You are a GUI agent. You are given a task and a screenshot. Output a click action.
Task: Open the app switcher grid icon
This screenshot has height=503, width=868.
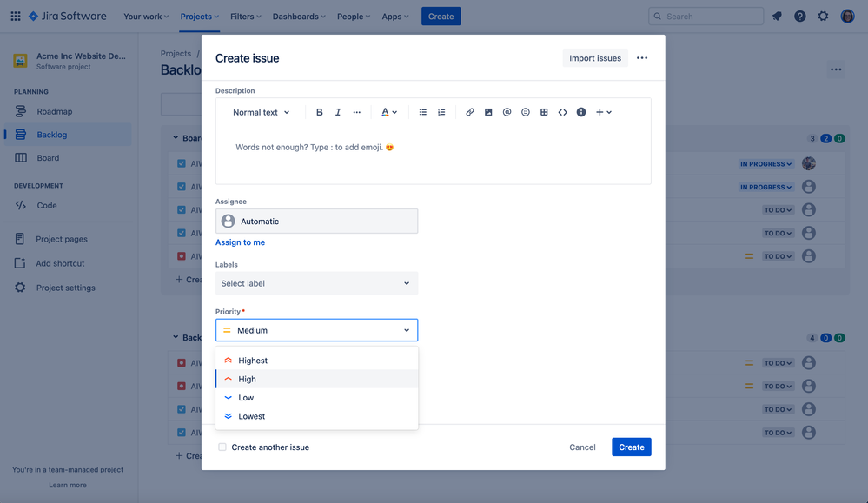(16, 16)
